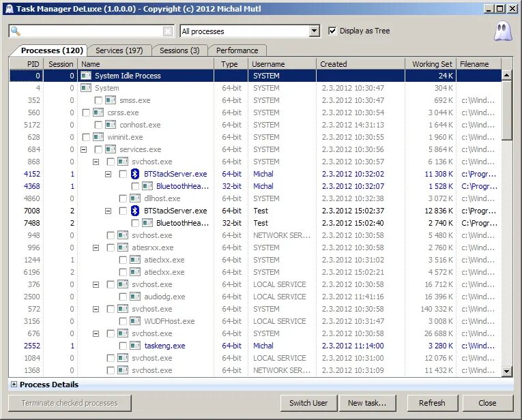Viewport: 522px width, 420px height.
Task: Click the Refresh button
Action: (432, 403)
